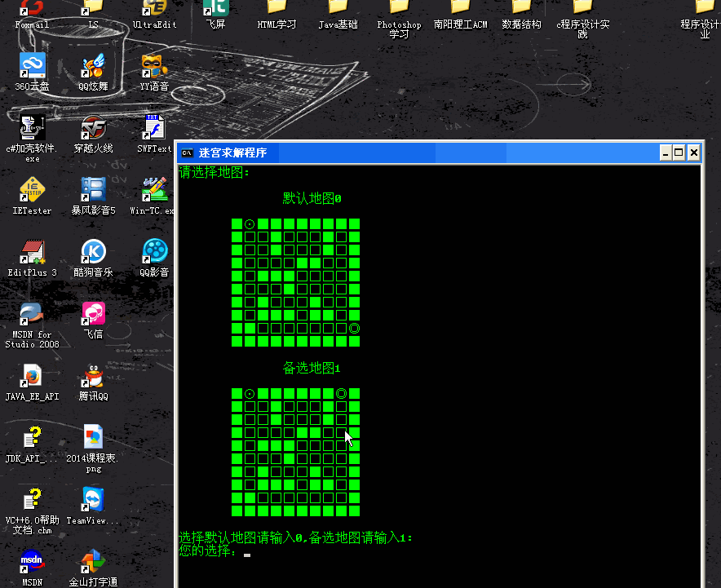
Task: Select the QQ影音 desktop shortcut
Action: (153, 252)
